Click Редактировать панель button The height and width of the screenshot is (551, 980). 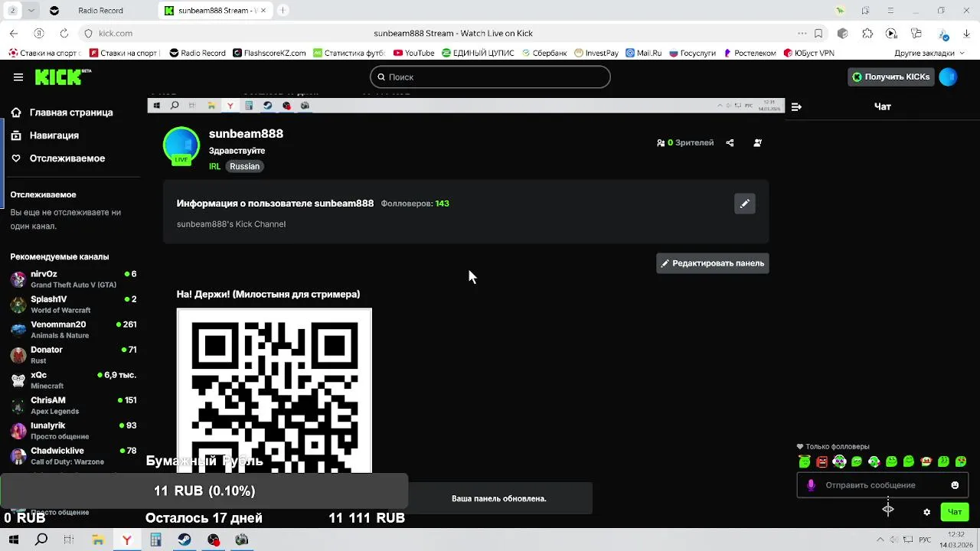tap(713, 263)
